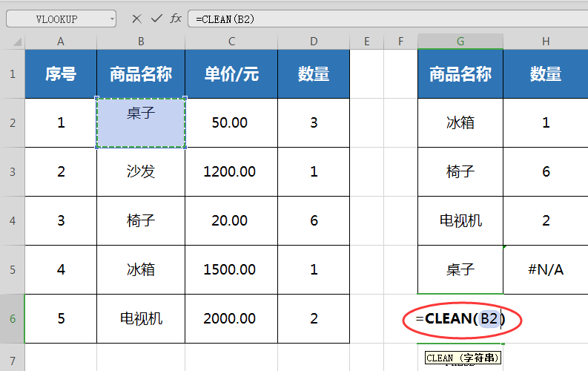Select cell D4 with quantity 6

point(314,221)
